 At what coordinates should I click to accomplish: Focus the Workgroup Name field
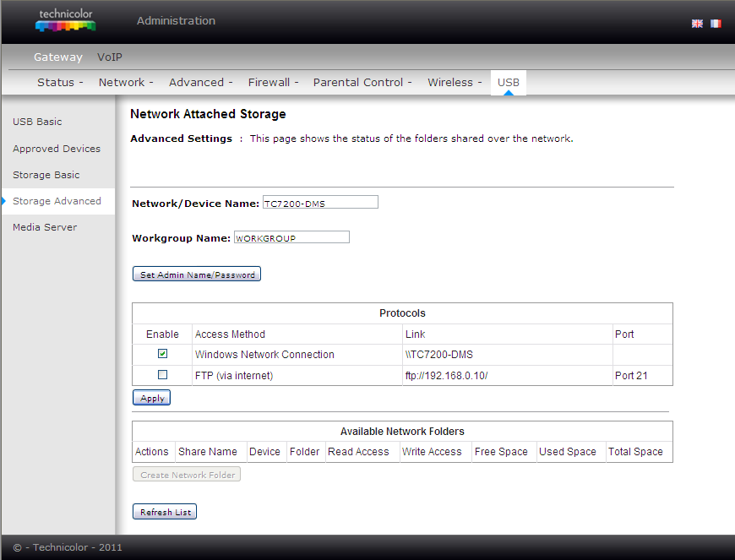click(x=291, y=237)
